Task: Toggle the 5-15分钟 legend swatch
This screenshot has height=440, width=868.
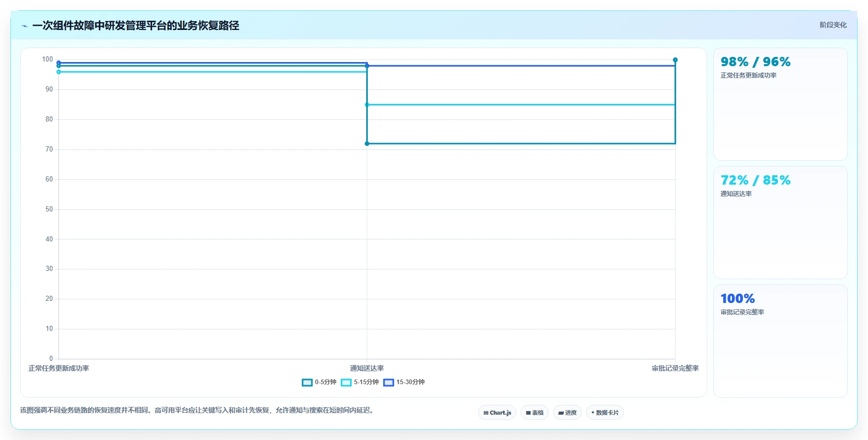Action: point(346,383)
